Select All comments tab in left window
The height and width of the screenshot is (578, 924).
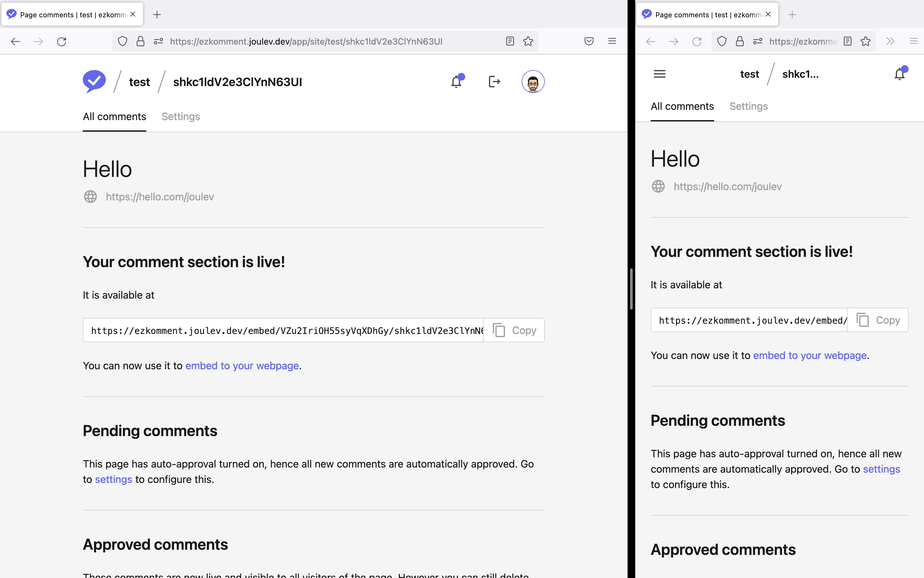click(x=115, y=117)
